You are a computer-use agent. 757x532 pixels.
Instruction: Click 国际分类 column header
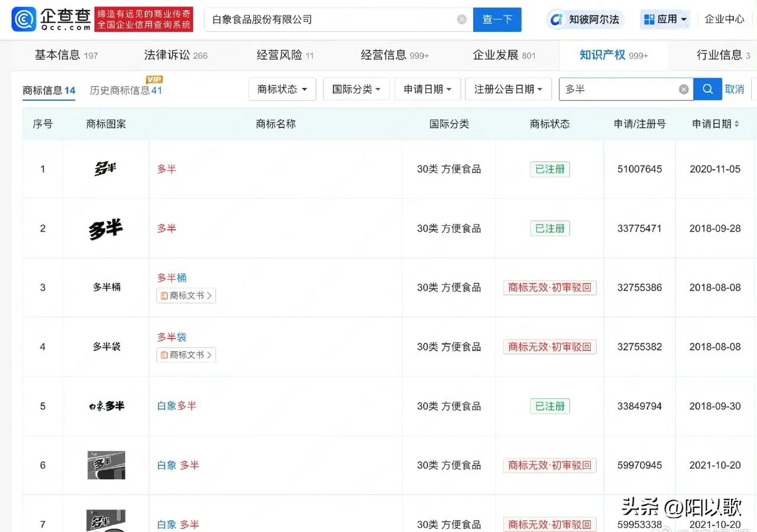coord(449,124)
